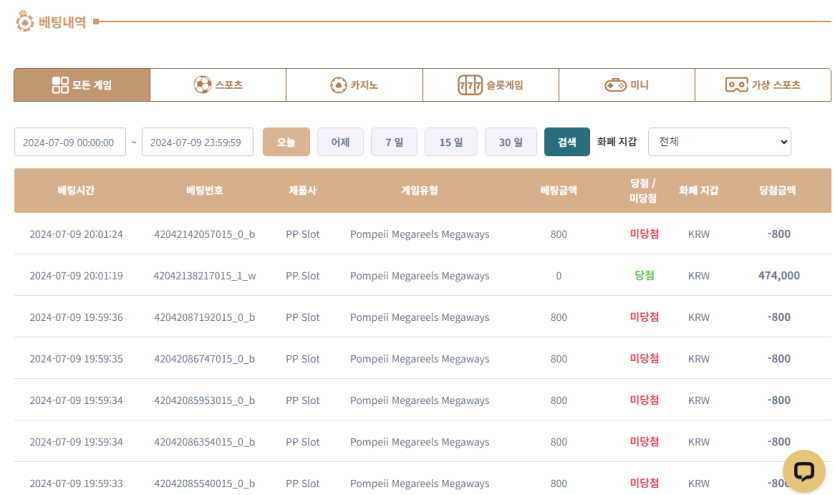Click the start date field 2024-07-09 00:00:00

pyautogui.click(x=70, y=142)
